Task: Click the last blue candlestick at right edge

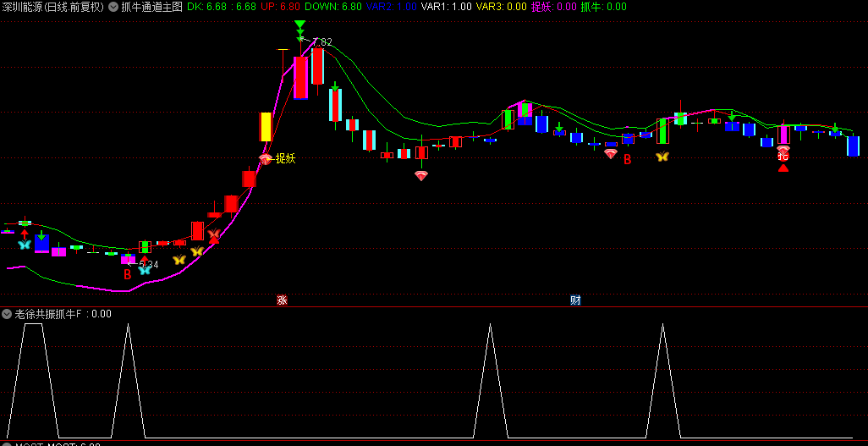Action: tap(853, 146)
